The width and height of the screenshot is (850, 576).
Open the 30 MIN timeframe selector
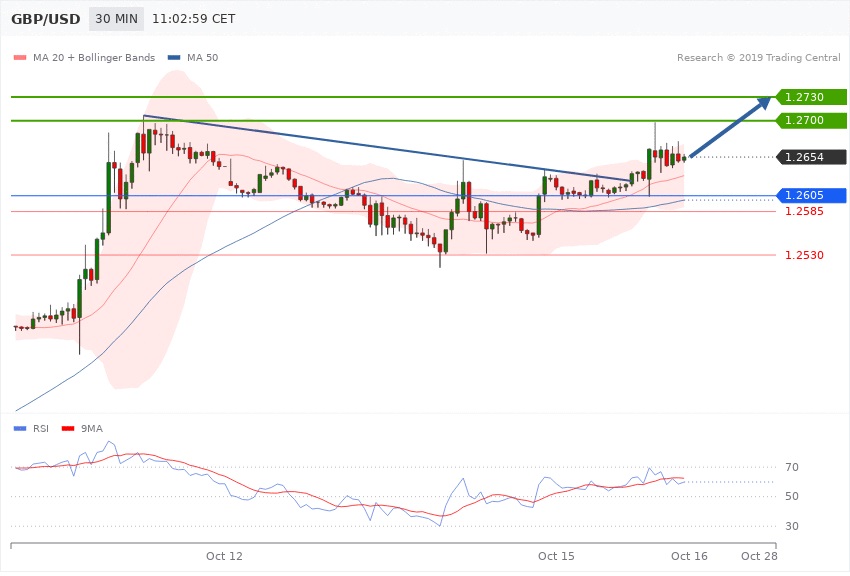pos(116,20)
